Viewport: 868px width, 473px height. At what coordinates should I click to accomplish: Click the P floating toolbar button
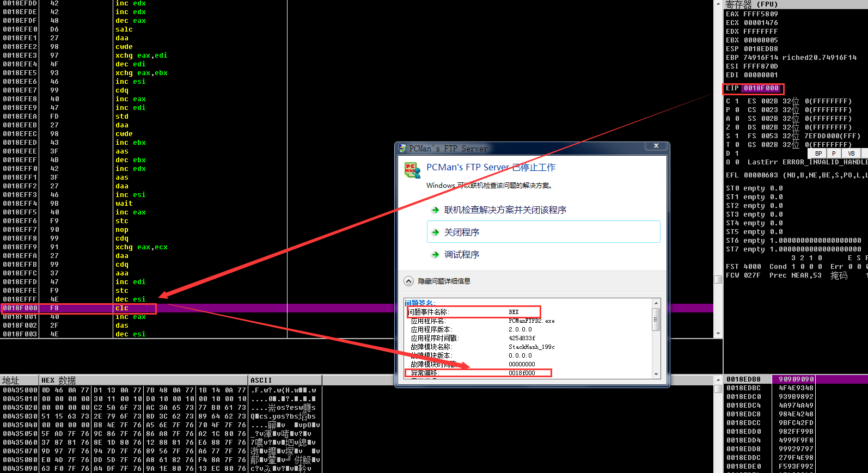point(834,153)
